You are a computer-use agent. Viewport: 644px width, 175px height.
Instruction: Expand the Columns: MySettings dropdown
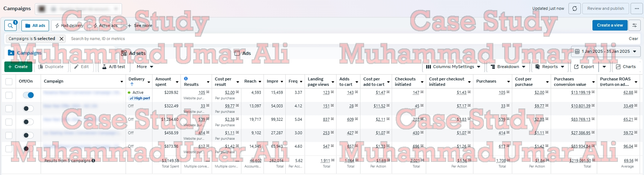pyautogui.click(x=453, y=67)
